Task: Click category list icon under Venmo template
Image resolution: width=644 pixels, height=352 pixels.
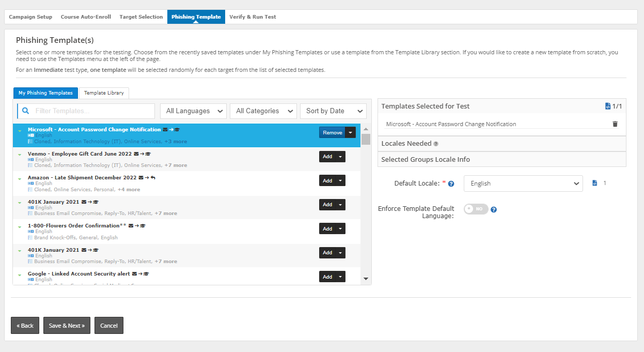Action: 30,165
